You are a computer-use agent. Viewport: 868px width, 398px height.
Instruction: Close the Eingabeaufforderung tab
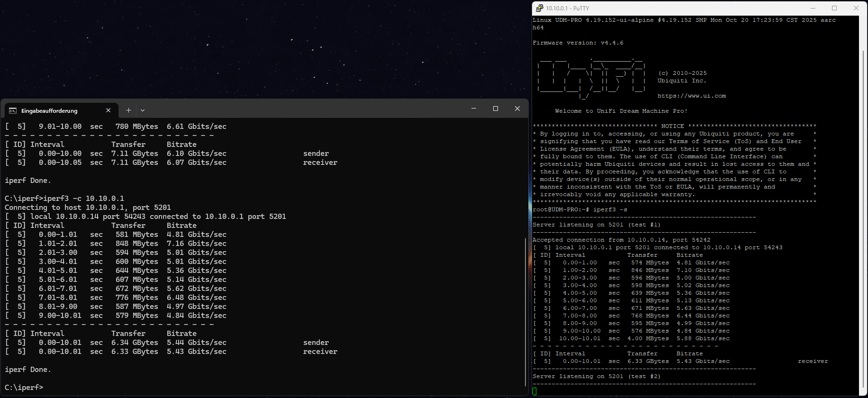pyautogui.click(x=108, y=110)
